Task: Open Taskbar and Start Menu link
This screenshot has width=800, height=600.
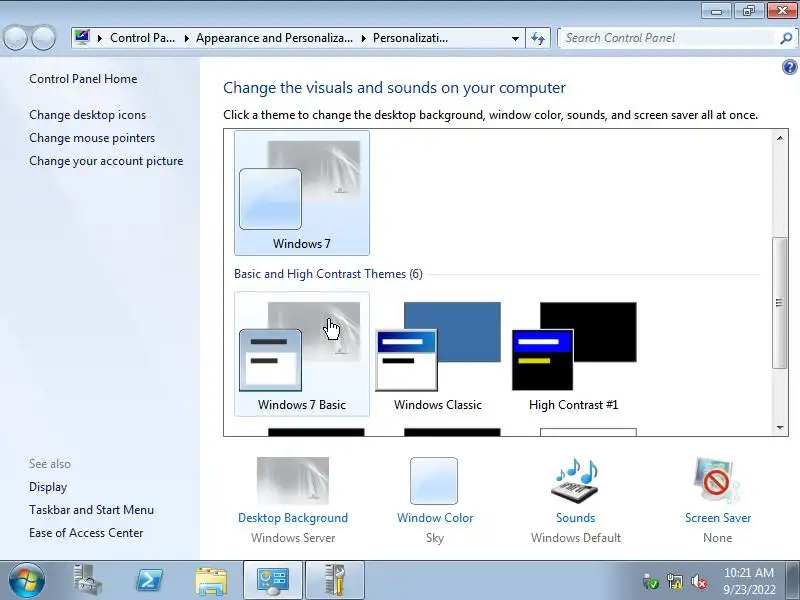Action: coord(91,510)
